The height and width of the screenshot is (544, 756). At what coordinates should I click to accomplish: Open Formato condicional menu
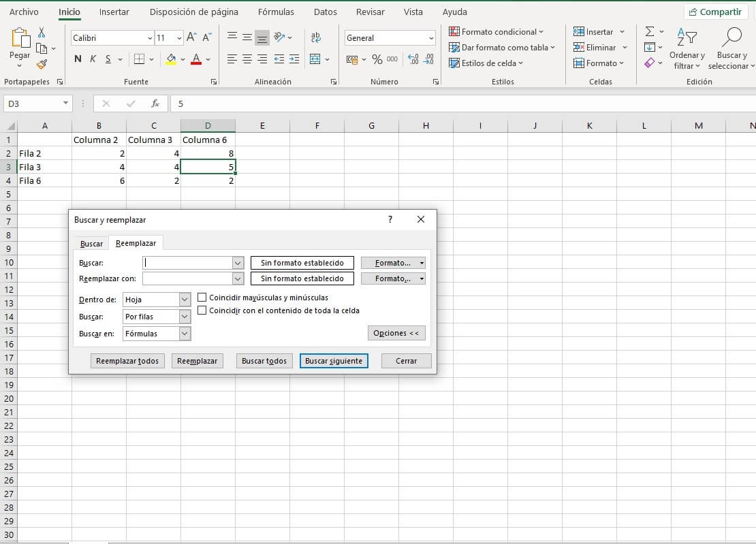pyautogui.click(x=497, y=31)
